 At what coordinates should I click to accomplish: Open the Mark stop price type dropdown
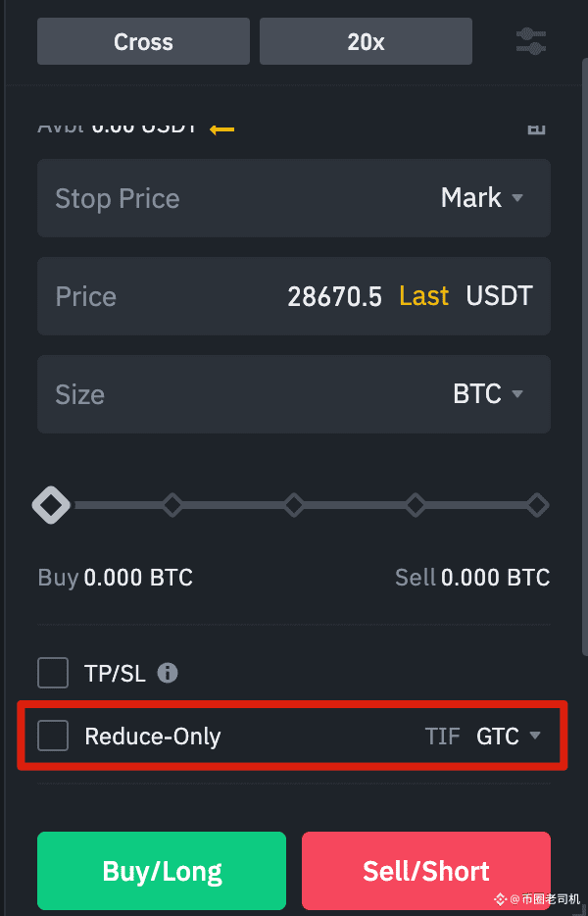click(x=482, y=197)
